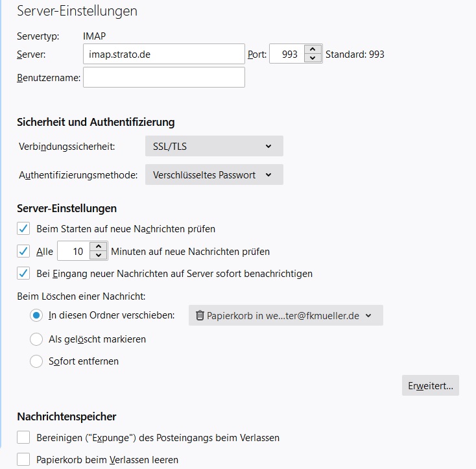This screenshot has width=476, height=469.
Task: Toggle Beim Starten auf neue Nachrichten prüfen
Action: tap(23, 228)
